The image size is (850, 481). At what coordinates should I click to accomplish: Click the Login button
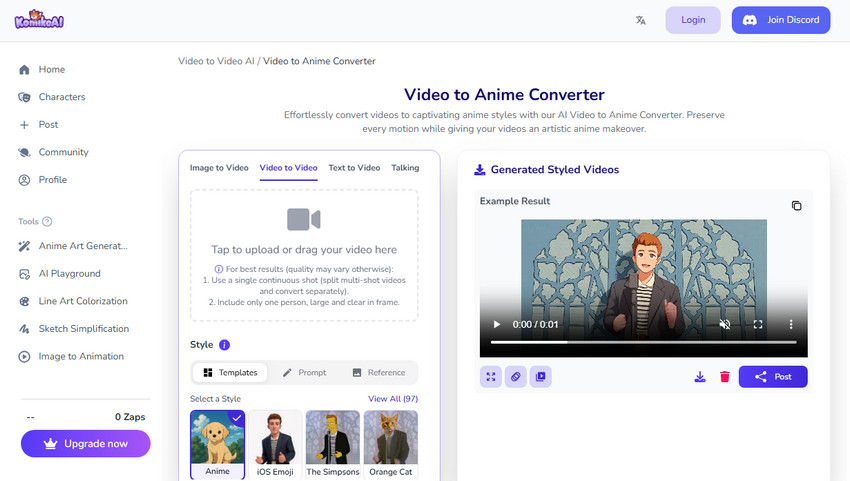(693, 20)
